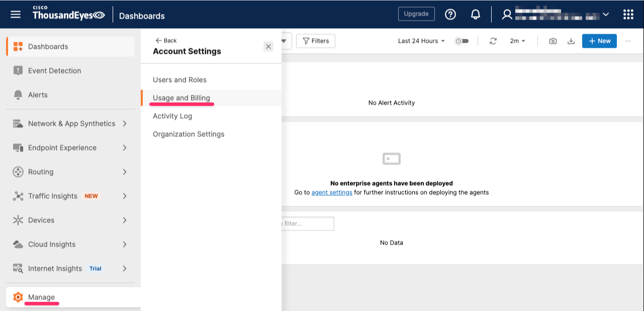Screen dimensions: 644x311
Task: Open the apps grid launcher
Action: pos(628,15)
